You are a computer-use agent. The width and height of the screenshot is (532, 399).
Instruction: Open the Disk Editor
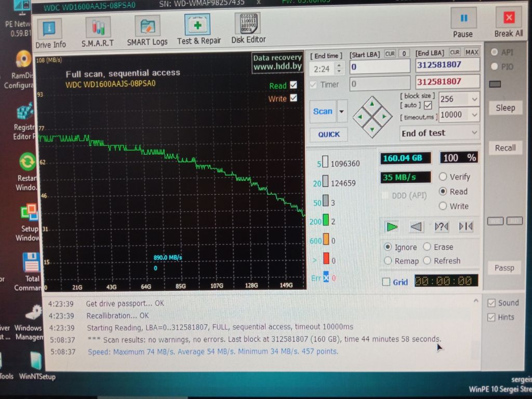249,29
